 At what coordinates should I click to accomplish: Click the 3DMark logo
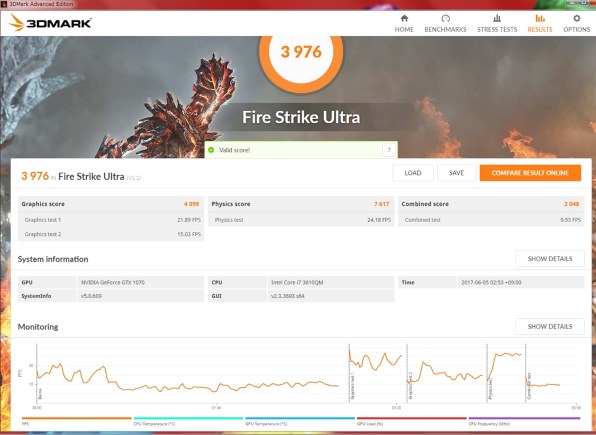coord(50,23)
